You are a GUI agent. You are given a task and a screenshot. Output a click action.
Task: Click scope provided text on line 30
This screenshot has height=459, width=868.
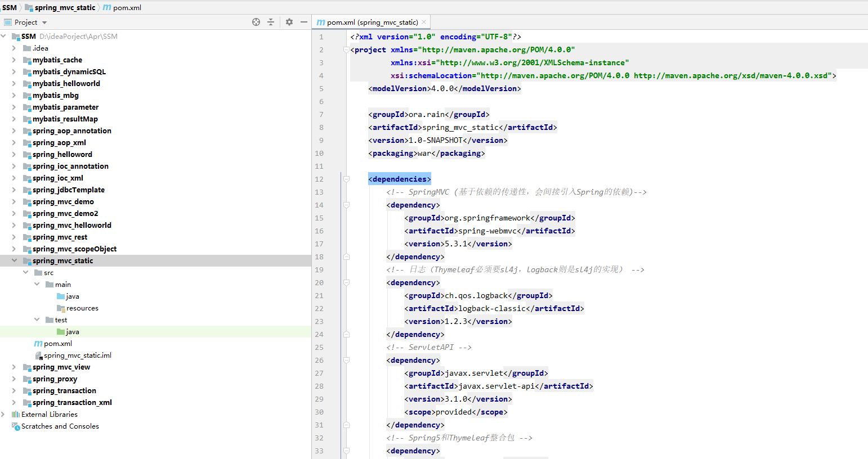pyautogui.click(x=454, y=412)
